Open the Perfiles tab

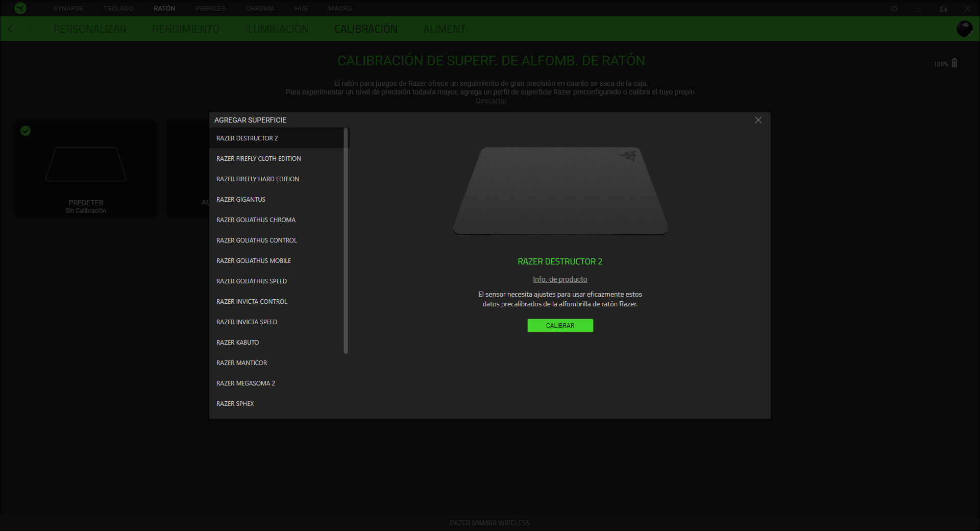210,9
